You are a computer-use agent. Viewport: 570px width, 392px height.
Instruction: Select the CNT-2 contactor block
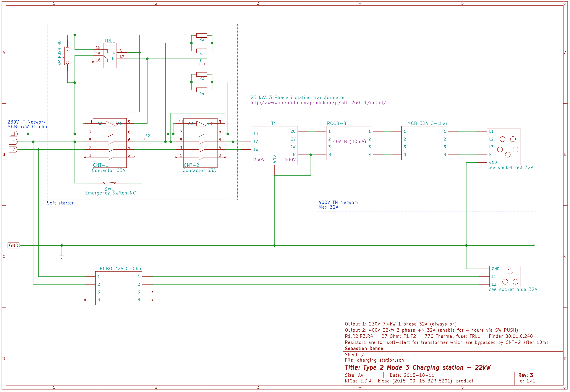pyautogui.click(x=200, y=143)
